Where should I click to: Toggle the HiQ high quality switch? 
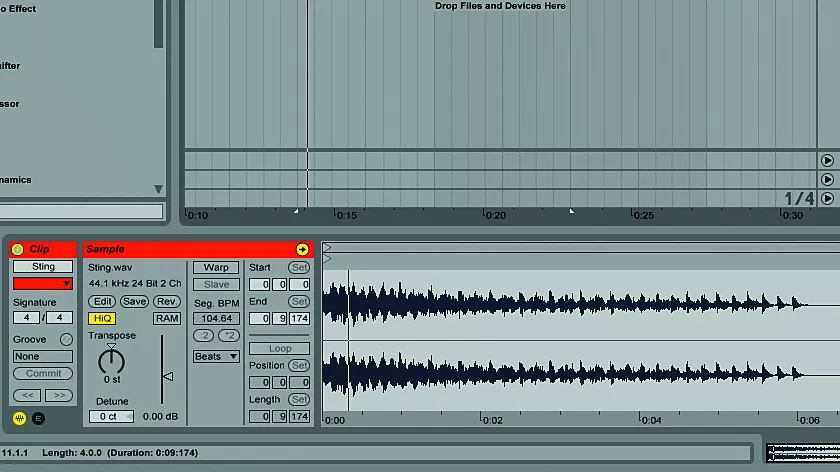102,318
